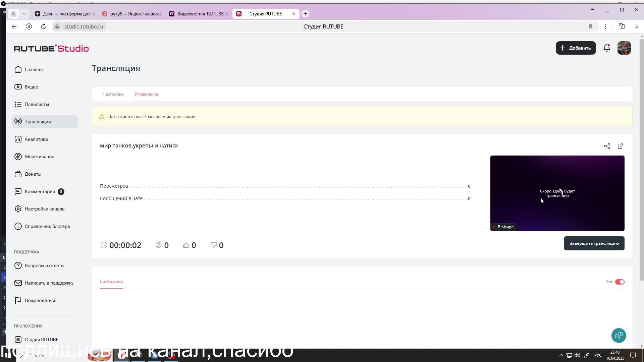Click the dislikes counter thumbs-down
Screen dimensions: 644x362
217,245
